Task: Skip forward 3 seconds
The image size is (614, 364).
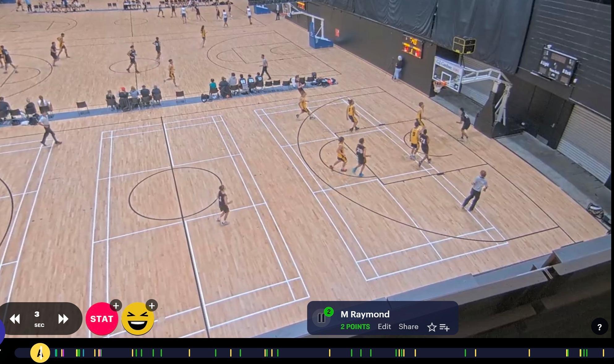Action: click(x=63, y=319)
